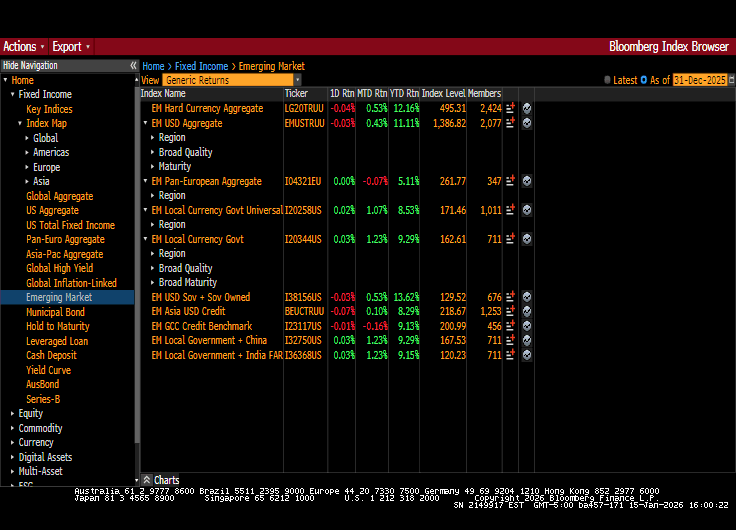Open members list icon for EM GCC Credit Benchmark

pyautogui.click(x=510, y=326)
